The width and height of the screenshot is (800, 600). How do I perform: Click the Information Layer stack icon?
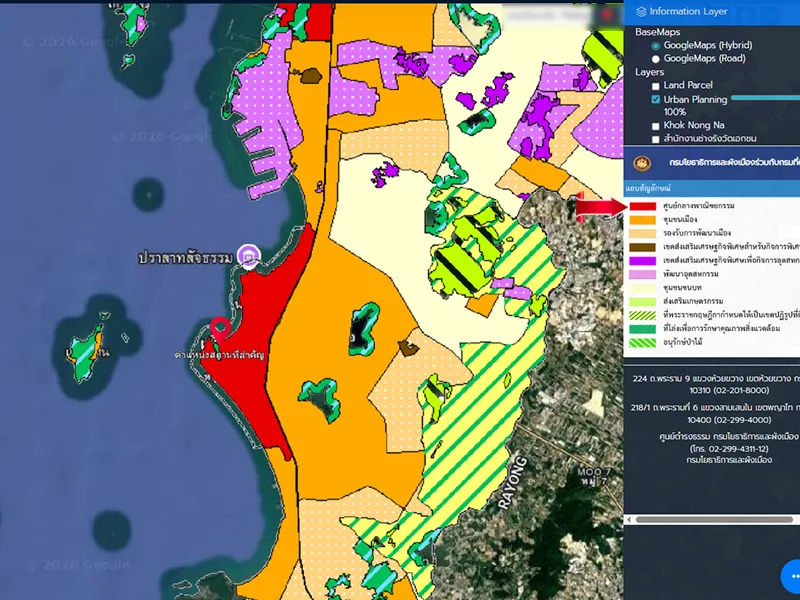pos(640,11)
